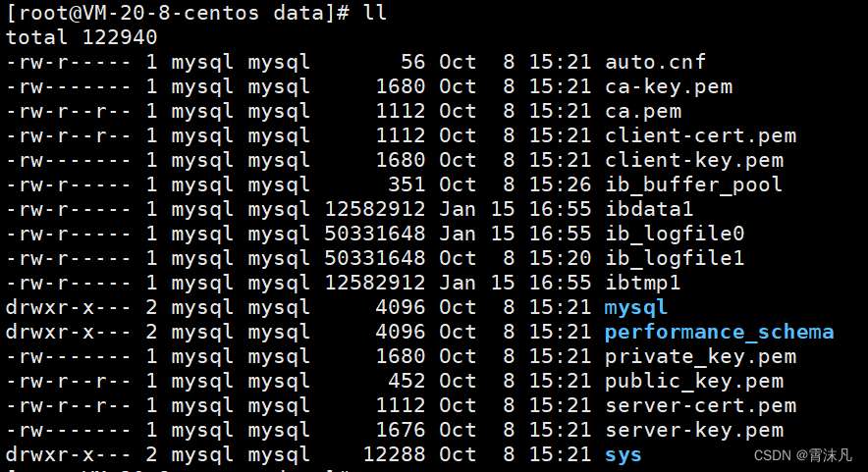This screenshot has height=472, width=868.
Task: Select the ibtmp1 file name
Action: [x=642, y=283]
